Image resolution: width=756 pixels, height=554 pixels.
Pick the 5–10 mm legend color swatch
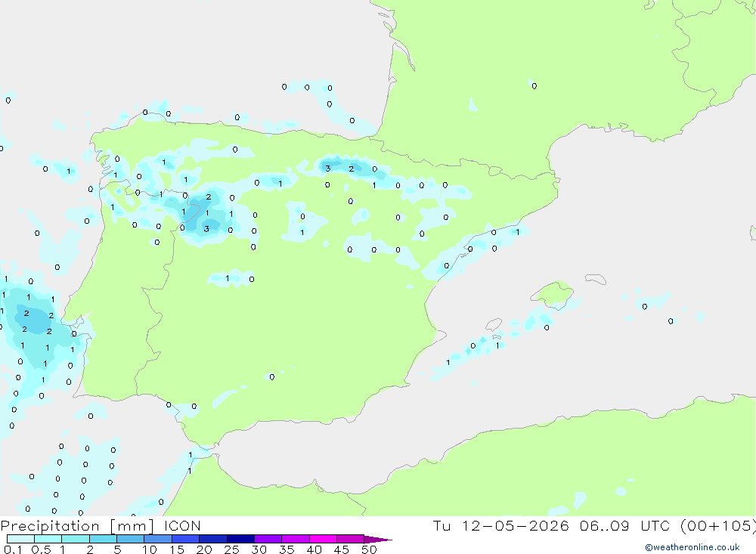coord(130,539)
